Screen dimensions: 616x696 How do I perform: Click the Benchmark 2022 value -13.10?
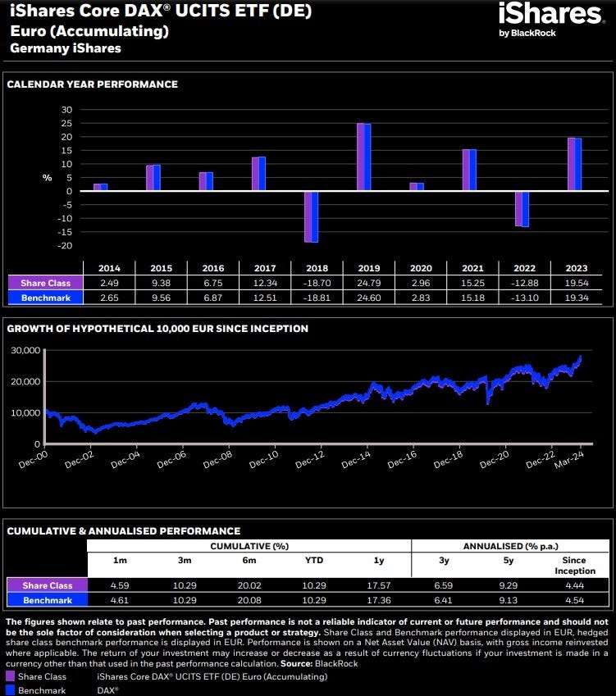click(x=524, y=298)
